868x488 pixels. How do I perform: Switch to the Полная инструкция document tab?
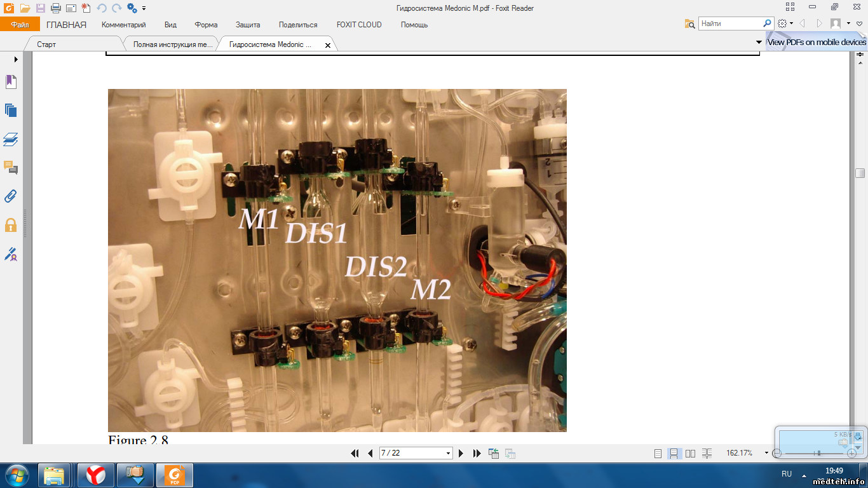click(173, 45)
